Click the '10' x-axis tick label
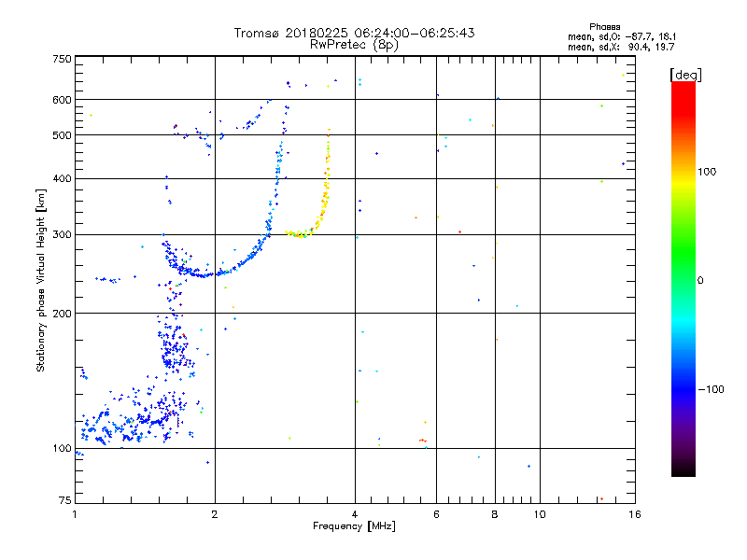The width and height of the screenshot is (747, 560). [540, 514]
